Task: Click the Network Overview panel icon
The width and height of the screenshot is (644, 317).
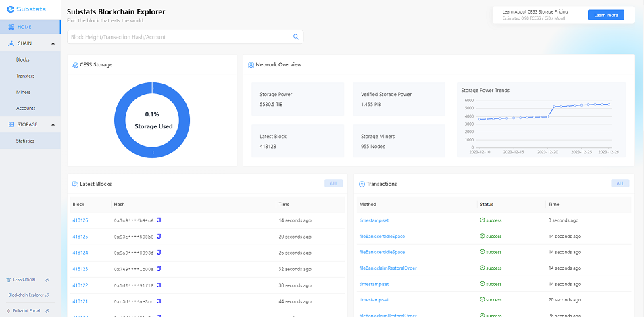Action: [251, 65]
